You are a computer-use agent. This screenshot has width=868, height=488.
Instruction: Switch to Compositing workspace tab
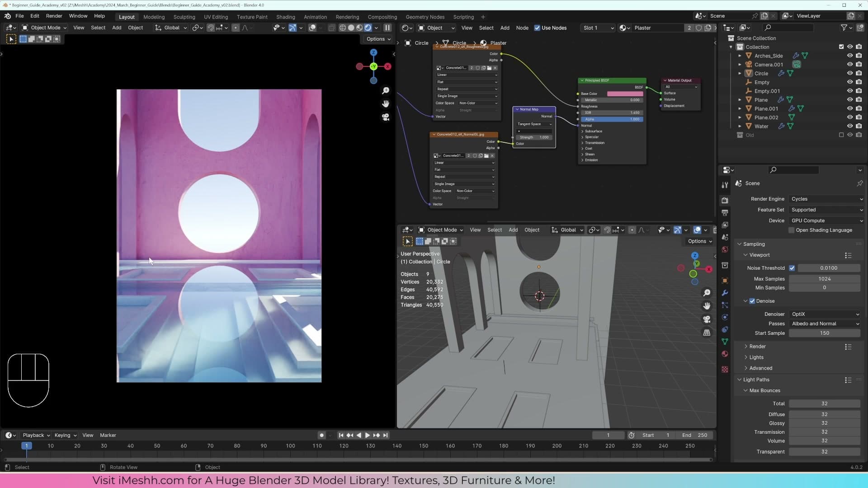382,17
